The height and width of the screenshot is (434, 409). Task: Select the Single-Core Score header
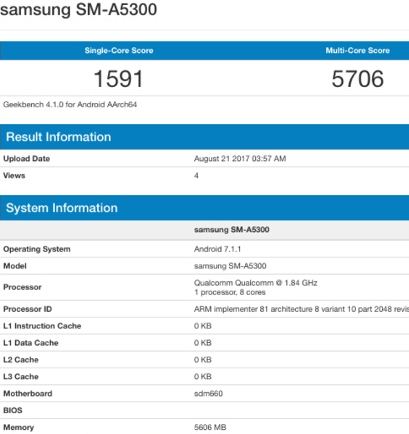(x=119, y=51)
